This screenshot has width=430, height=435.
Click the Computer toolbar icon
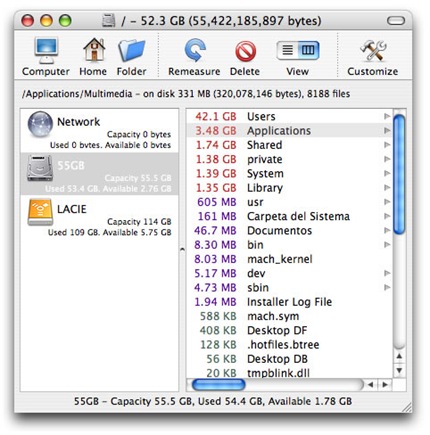pos(46,50)
